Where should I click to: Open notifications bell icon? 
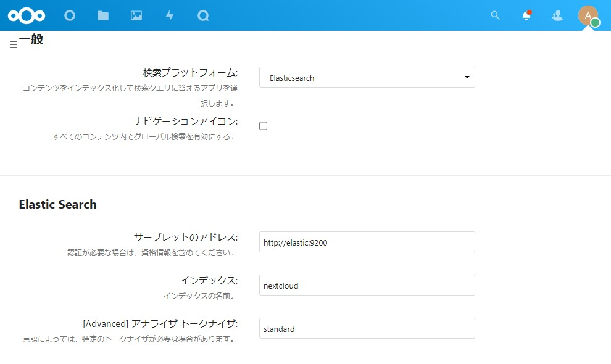526,15
